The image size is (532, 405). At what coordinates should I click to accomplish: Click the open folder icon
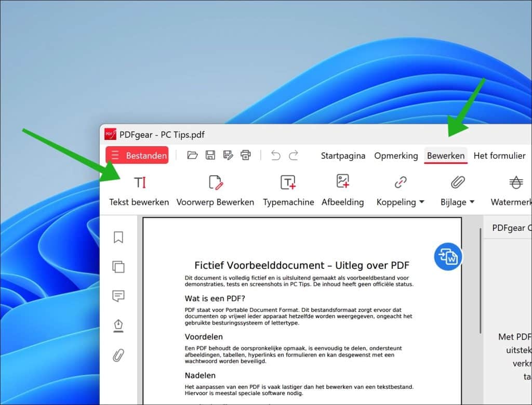pyautogui.click(x=192, y=155)
